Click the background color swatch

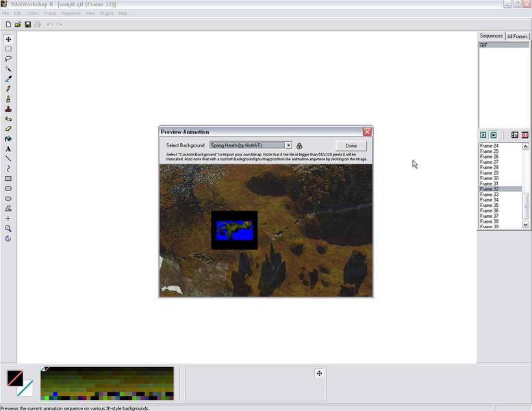click(x=26, y=390)
